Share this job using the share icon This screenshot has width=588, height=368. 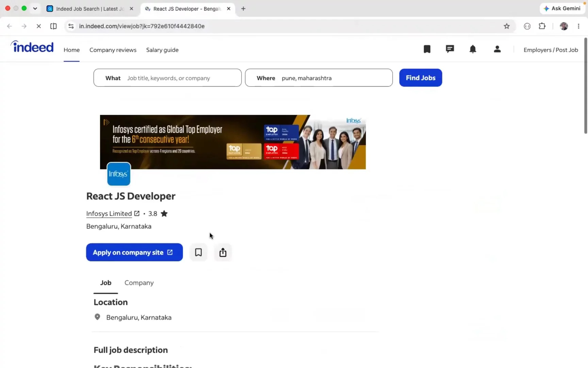click(x=223, y=252)
